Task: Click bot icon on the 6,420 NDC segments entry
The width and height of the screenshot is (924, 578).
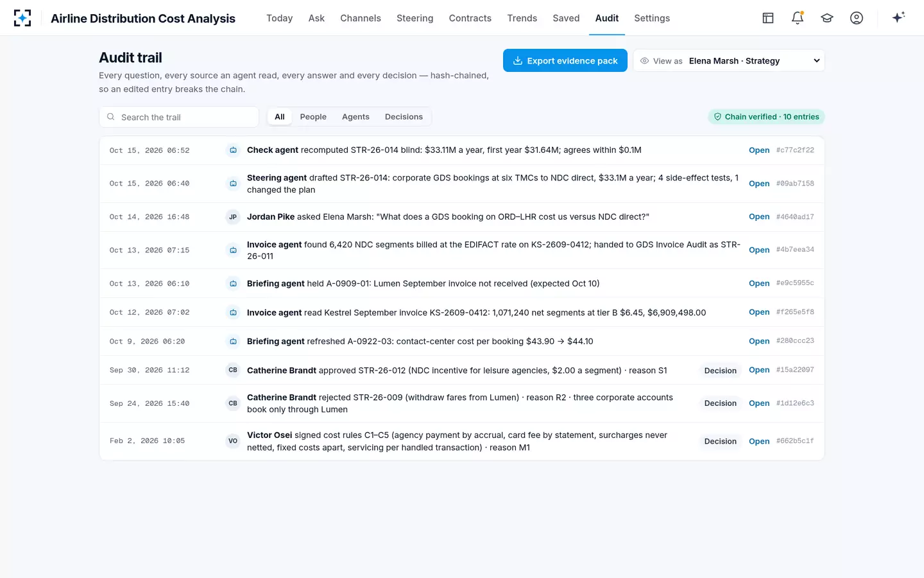Action: [x=233, y=250]
